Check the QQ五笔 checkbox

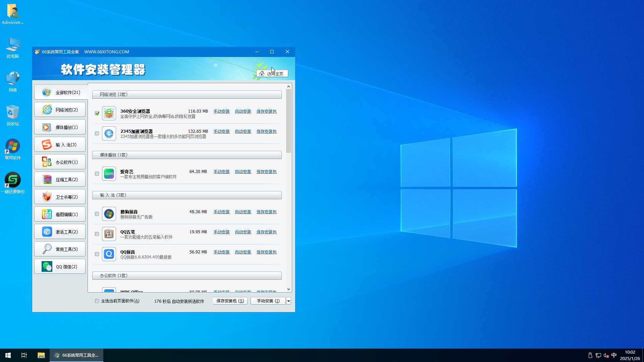click(97, 234)
